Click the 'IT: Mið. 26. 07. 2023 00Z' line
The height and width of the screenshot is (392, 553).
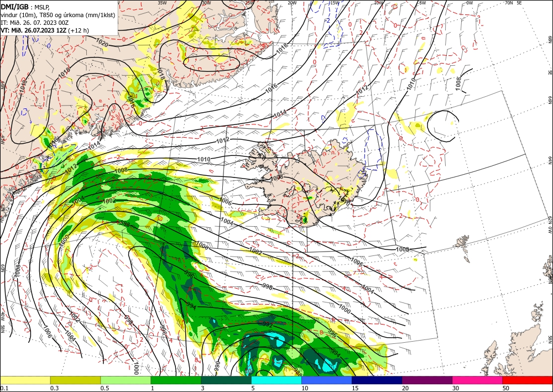35,22
